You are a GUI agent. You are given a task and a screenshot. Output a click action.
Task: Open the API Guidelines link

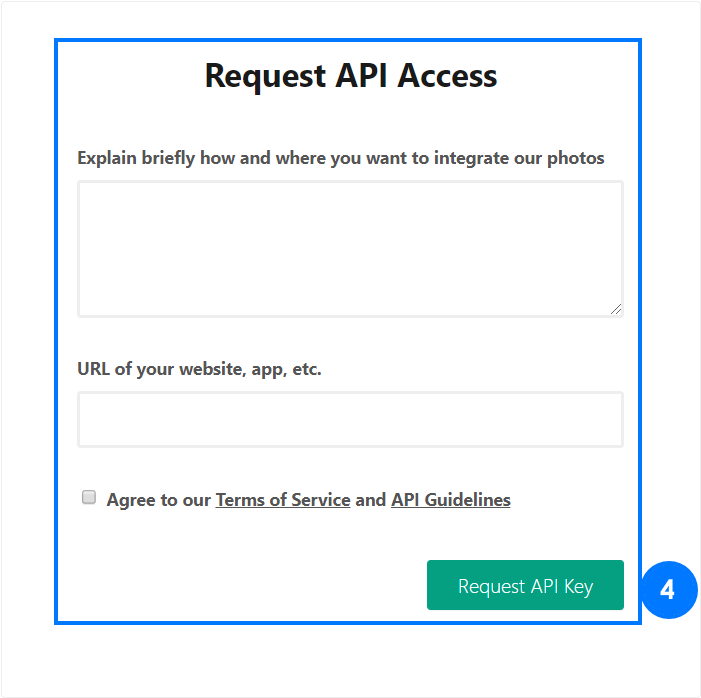(x=451, y=500)
